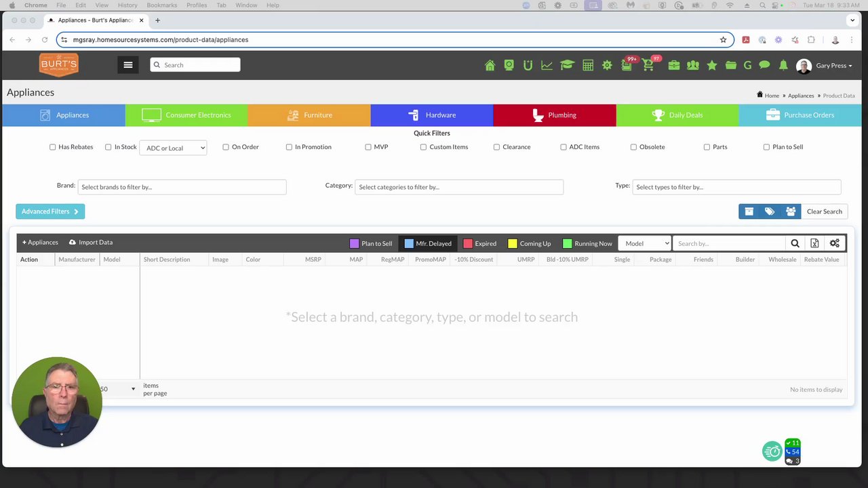Viewport: 868px width, 488px height.
Task: Click the red Expired legend swatch
Action: [467, 243]
